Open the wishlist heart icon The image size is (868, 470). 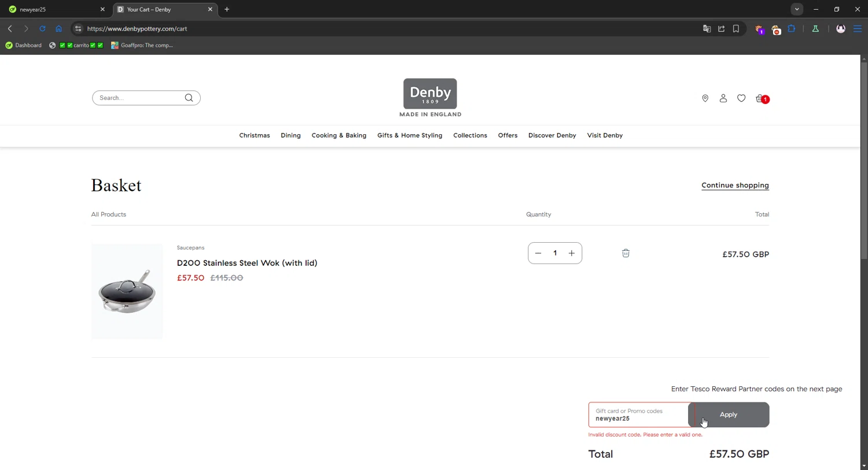(x=741, y=98)
